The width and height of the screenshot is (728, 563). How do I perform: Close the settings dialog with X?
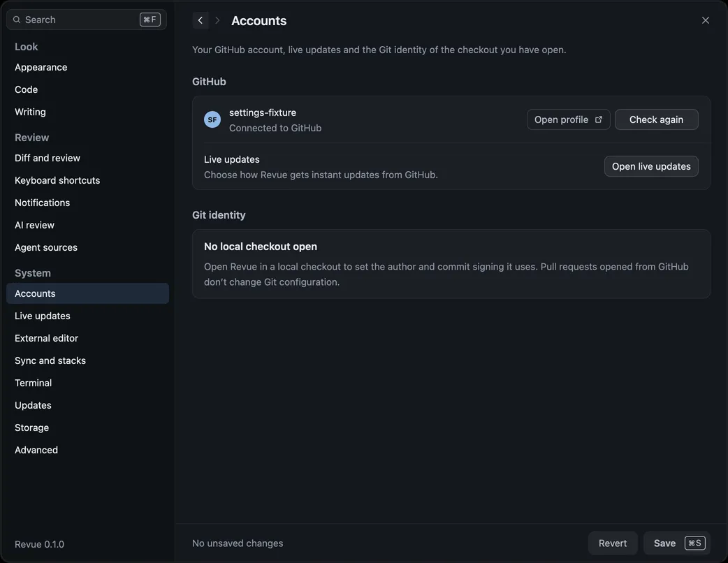click(x=705, y=20)
